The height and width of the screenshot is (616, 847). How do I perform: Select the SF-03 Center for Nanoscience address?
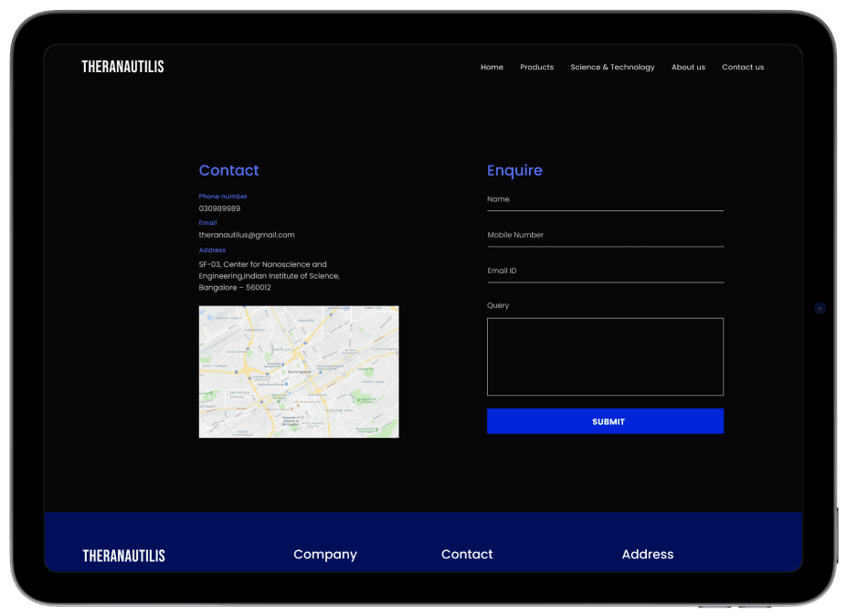tap(269, 276)
